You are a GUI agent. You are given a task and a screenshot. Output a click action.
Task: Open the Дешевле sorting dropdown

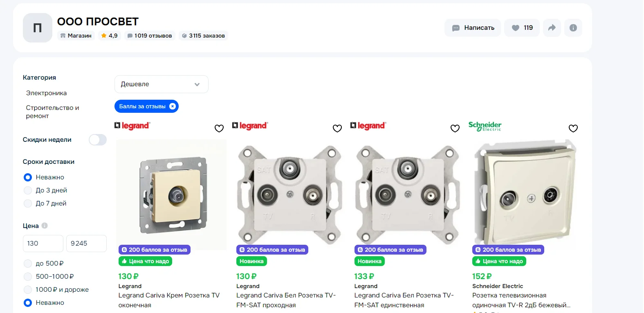click(x=162, y=84)
